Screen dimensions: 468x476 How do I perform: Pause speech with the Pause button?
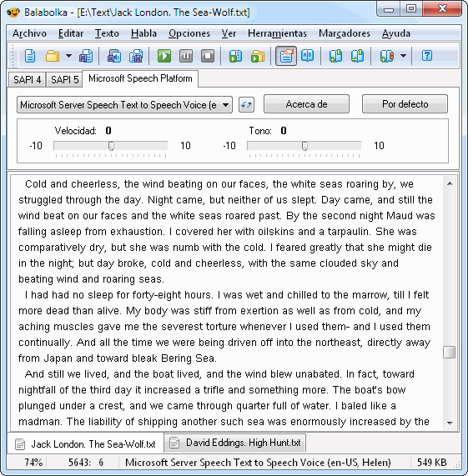(186, 56)
